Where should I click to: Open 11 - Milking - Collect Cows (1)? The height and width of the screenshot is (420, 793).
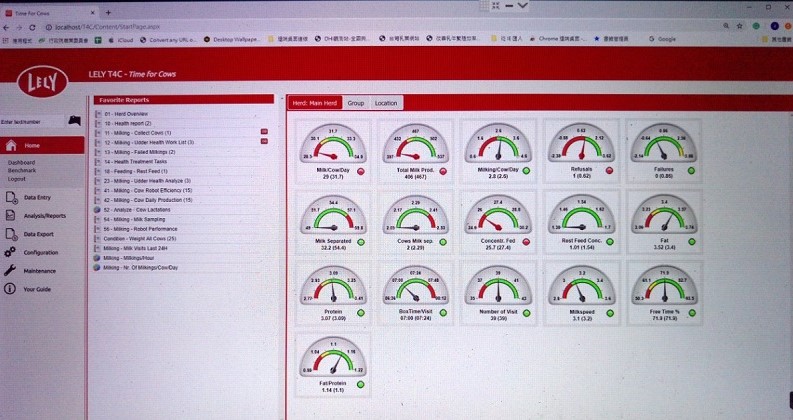coord(138,133)
